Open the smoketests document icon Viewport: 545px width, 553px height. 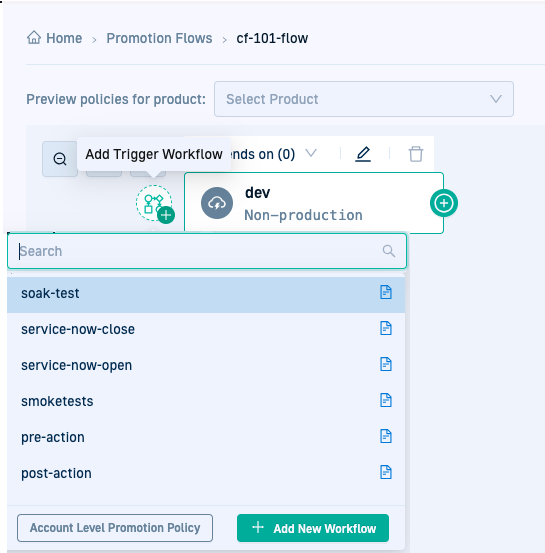pos(386,400)
